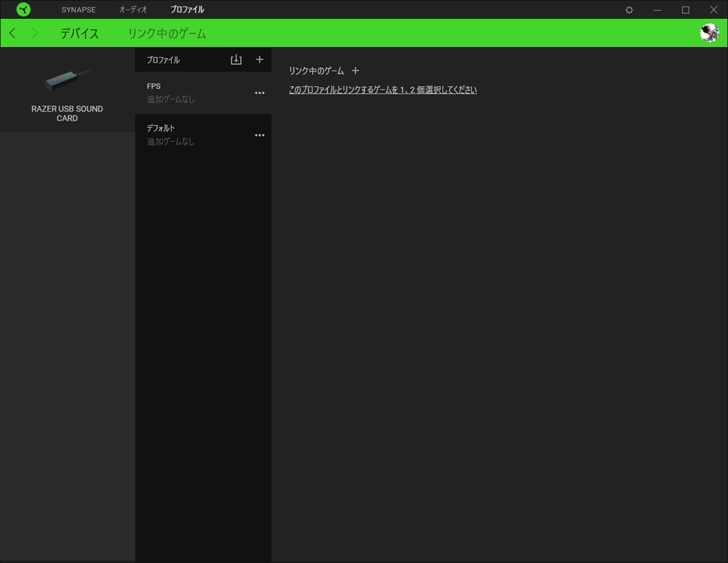
Task: Add a linked game with plus icon
Action: [356, 71]
